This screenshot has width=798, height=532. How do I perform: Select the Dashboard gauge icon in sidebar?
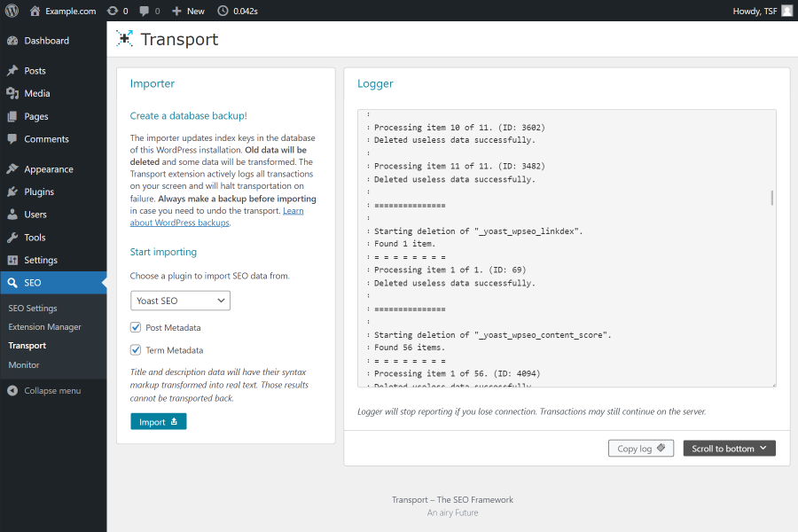[12, 41]
